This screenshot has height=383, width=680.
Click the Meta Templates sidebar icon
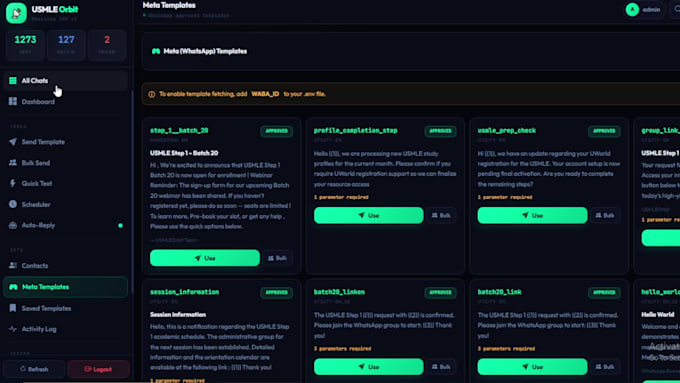tap(13, 287)
